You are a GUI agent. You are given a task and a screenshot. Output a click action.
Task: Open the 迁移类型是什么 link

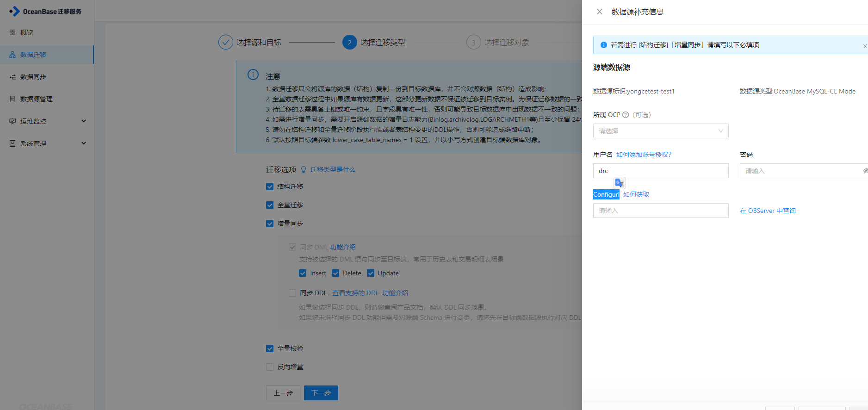point(333,169)
